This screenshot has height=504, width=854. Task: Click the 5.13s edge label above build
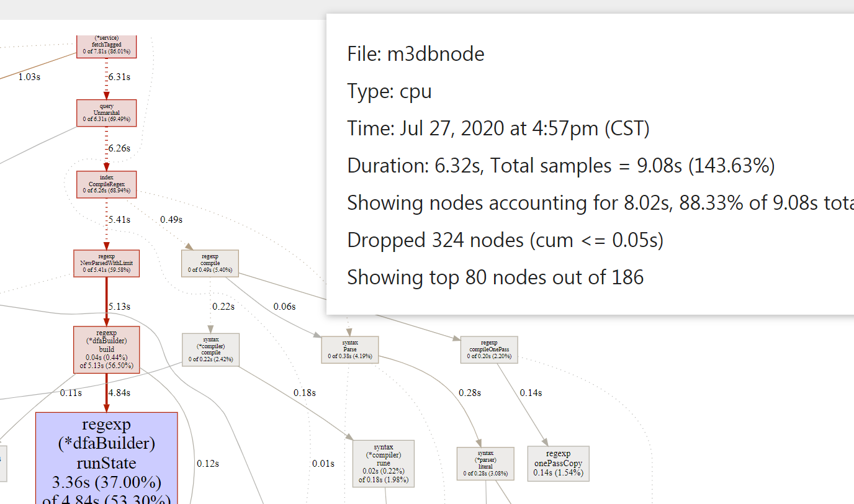click(x=118, y=305)
